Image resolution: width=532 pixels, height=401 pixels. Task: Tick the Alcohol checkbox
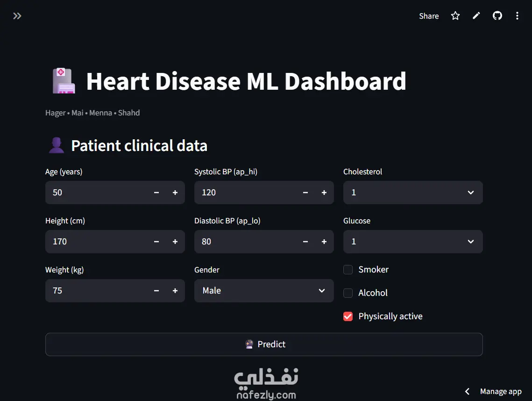(348, 293)
